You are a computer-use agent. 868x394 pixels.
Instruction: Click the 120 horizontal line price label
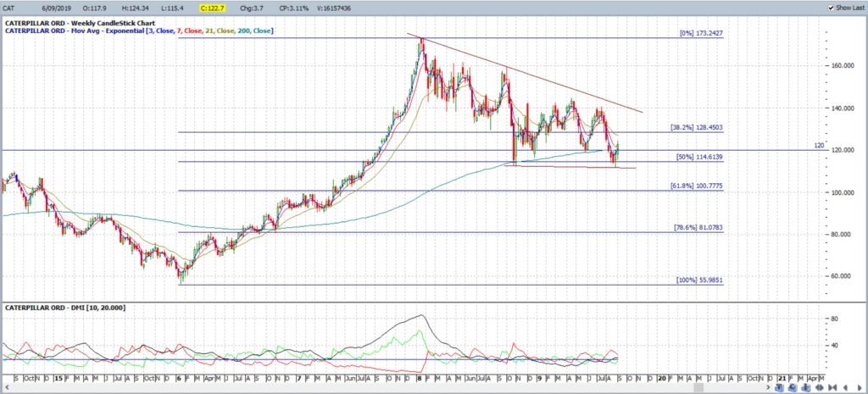click(819, 146)
